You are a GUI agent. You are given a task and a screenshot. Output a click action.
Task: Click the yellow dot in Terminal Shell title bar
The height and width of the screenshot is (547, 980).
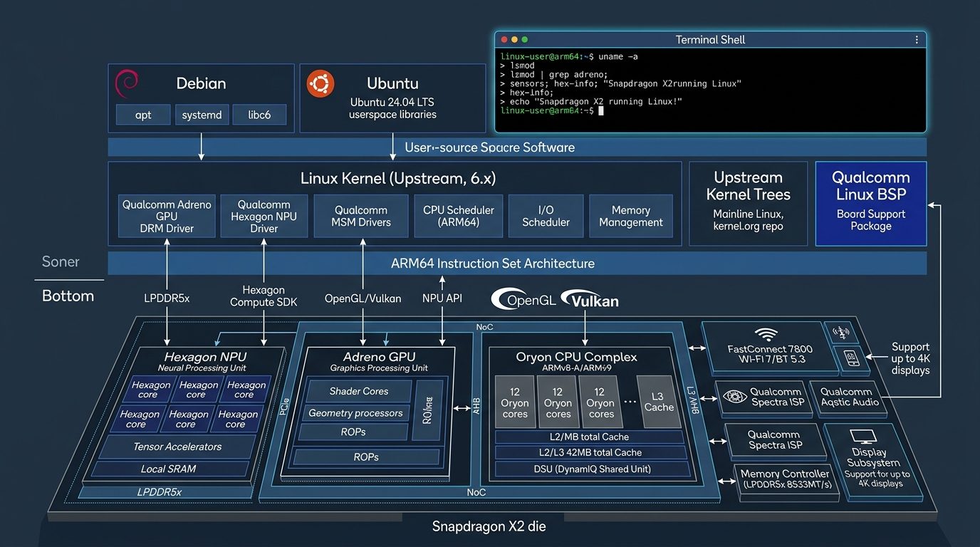tap(515, 40)
